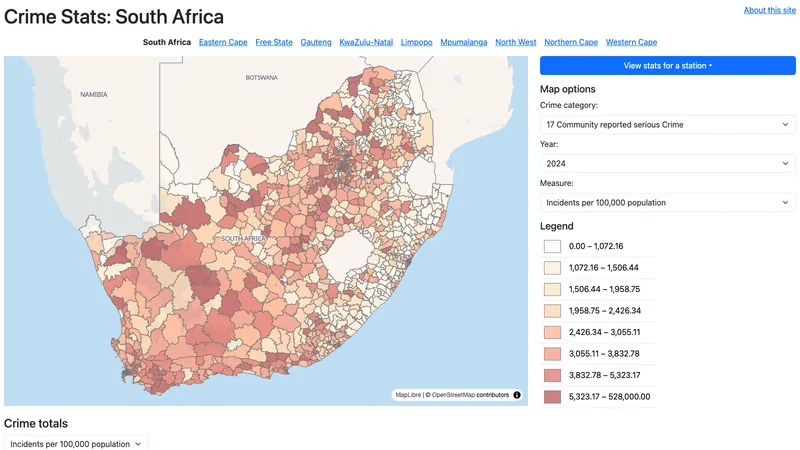800x450 pixels.
Task: Open Western Cape province stats
Action: pos(632,42)
